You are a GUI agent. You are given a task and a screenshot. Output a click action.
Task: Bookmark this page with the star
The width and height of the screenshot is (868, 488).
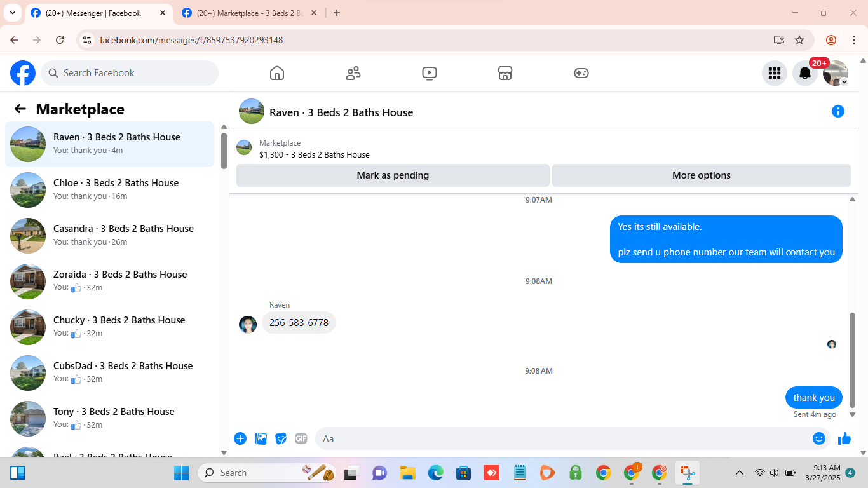pos(799,40)
